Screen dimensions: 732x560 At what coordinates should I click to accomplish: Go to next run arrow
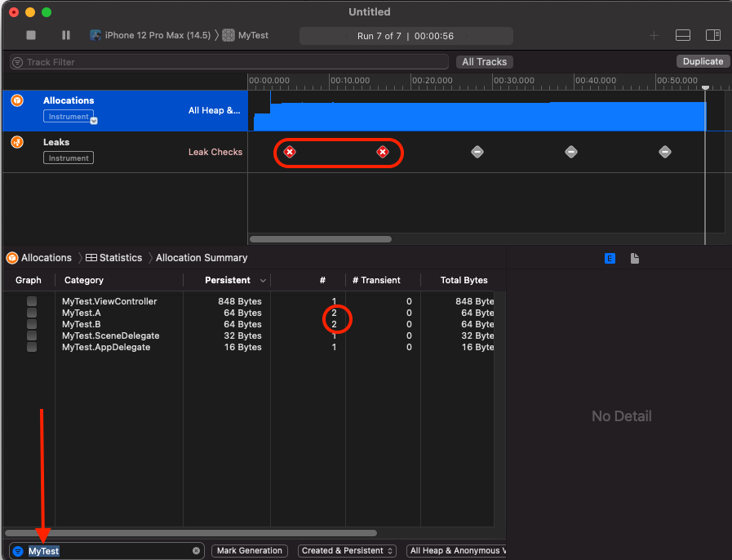[466, 36]
